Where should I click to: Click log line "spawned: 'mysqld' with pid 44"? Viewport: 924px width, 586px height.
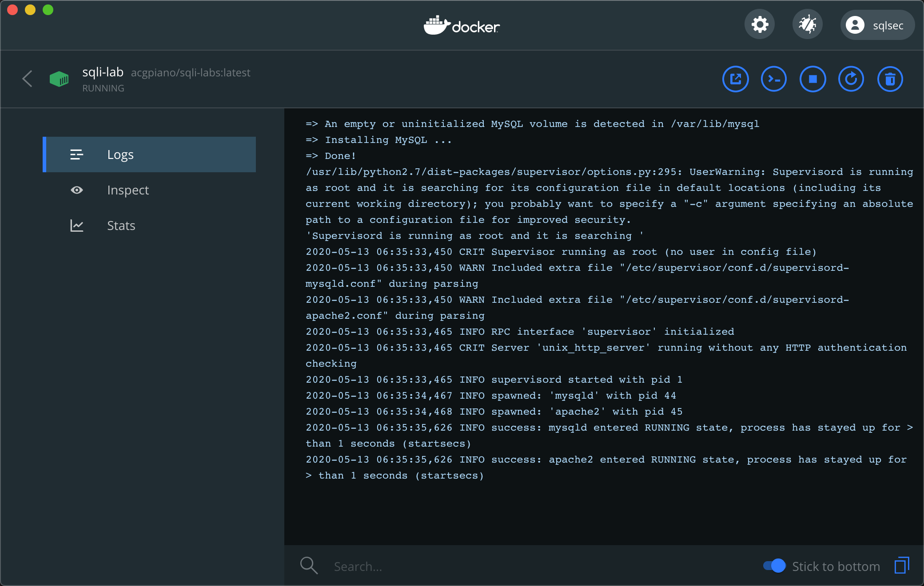point(491,396)
